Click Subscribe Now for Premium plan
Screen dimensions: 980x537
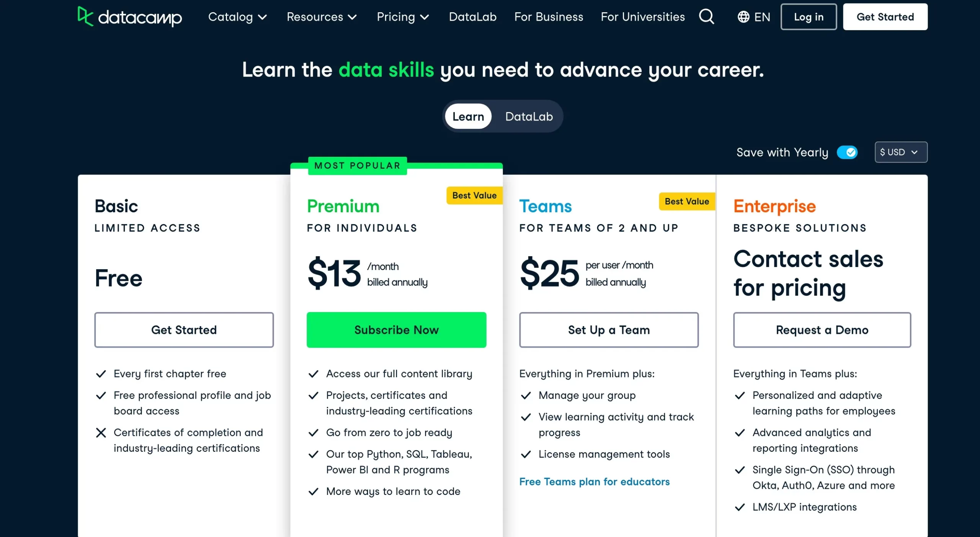click(x=397, y=329)
